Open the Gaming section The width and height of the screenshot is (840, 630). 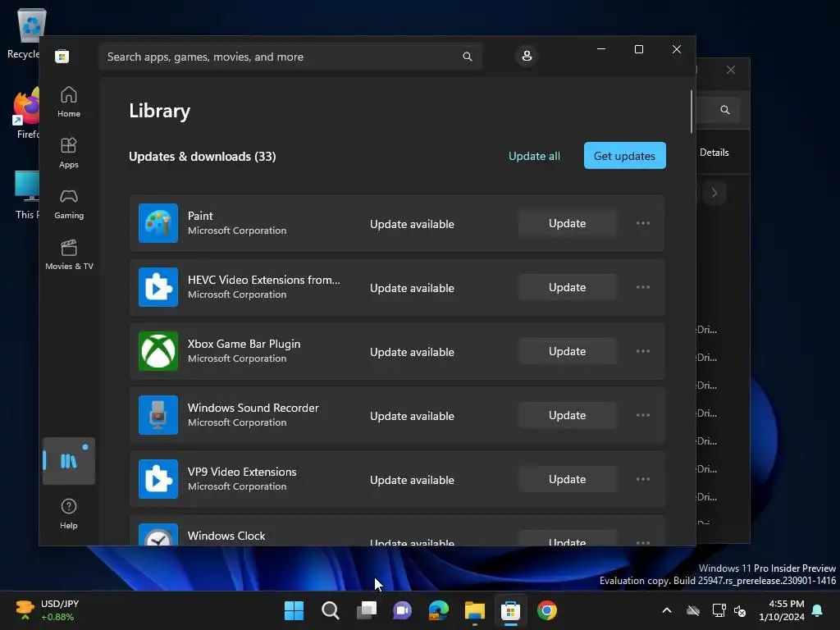[x=69, y=203]
